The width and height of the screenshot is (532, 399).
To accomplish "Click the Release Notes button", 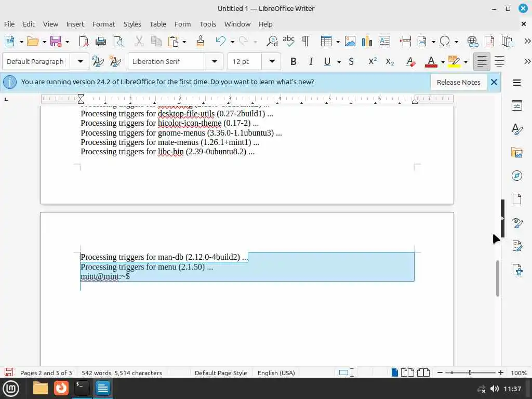I will [458, 82].
